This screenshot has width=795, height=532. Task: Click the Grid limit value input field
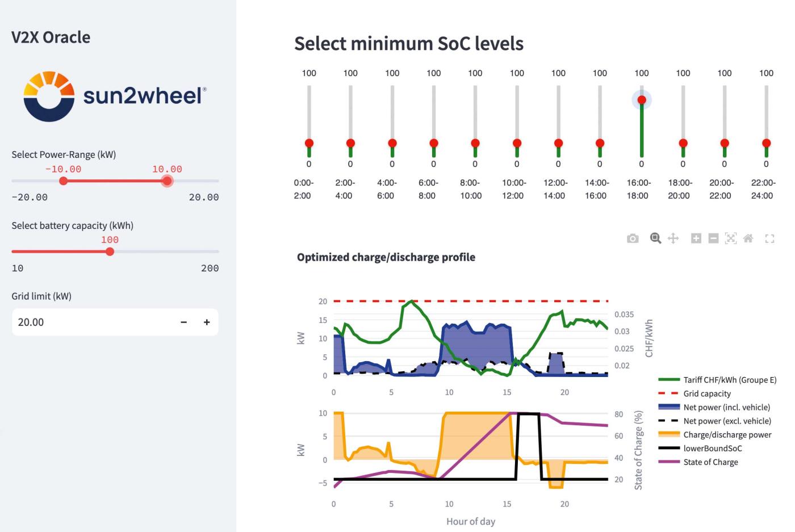(x=91, y=322)
